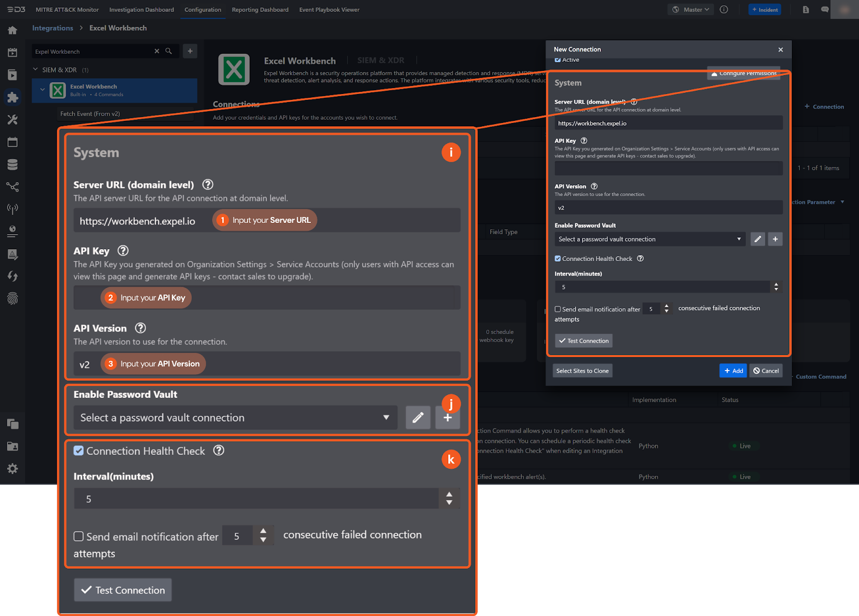The height and width of the screenshot is (616, 859).
Task: Click the Select Sites to Clone button
Action: coord(582,371)
